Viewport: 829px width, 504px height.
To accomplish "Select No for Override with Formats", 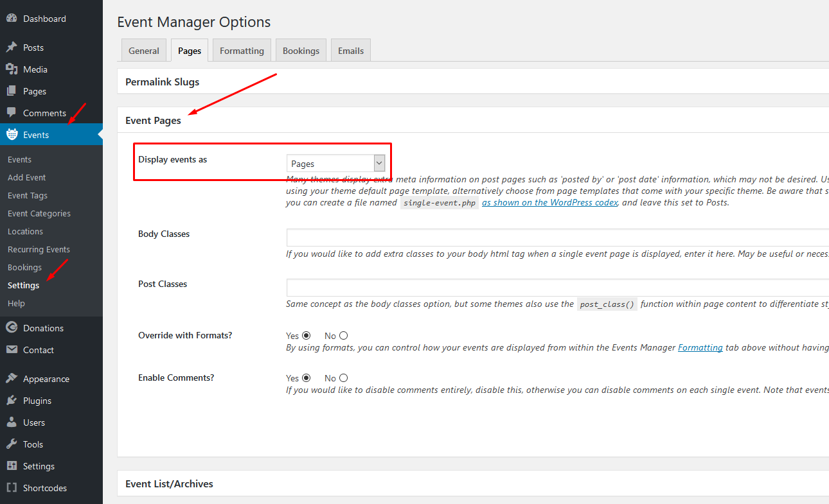I will coord(343,335).
